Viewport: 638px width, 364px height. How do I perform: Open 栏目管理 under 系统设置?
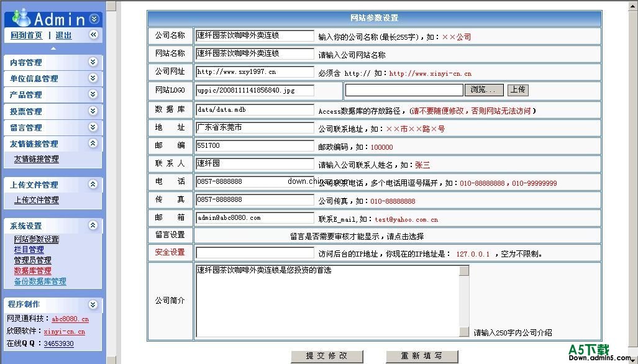[x=29, y=250]
